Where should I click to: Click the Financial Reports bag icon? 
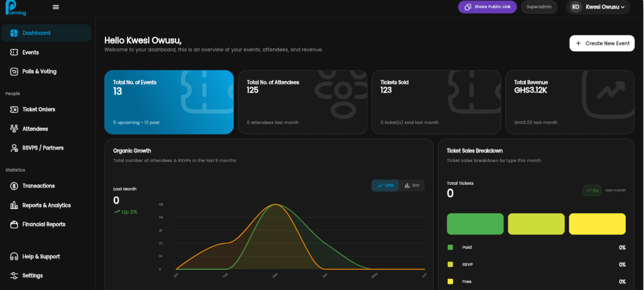[x=14, y=224]
